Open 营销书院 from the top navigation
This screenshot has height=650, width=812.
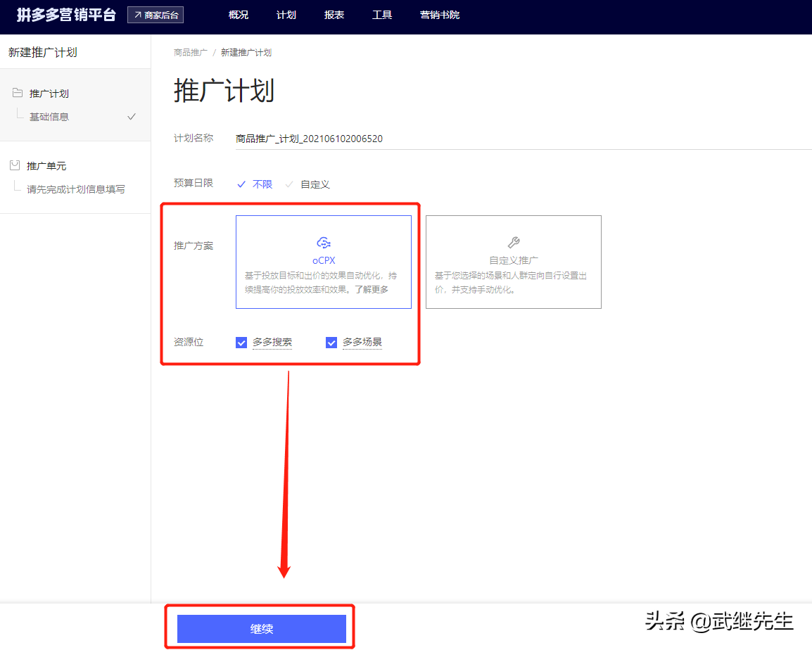click(439, 14)
